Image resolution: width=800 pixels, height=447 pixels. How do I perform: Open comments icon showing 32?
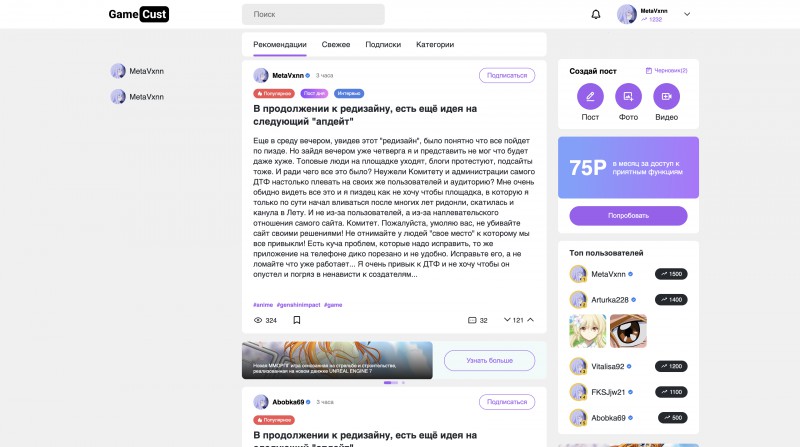(473, 320)
